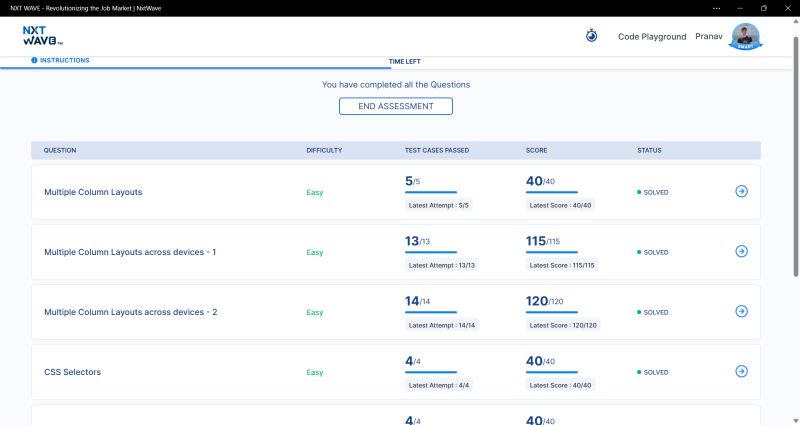Open Pranav's profile avatar
Screen dimensions: 800x425
[745, 36]
